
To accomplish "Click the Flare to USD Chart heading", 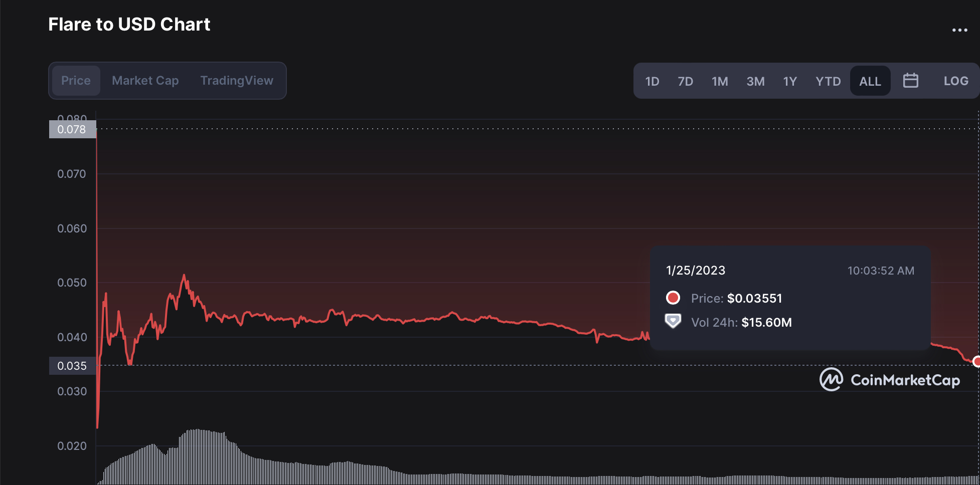I will click(129, 24).
